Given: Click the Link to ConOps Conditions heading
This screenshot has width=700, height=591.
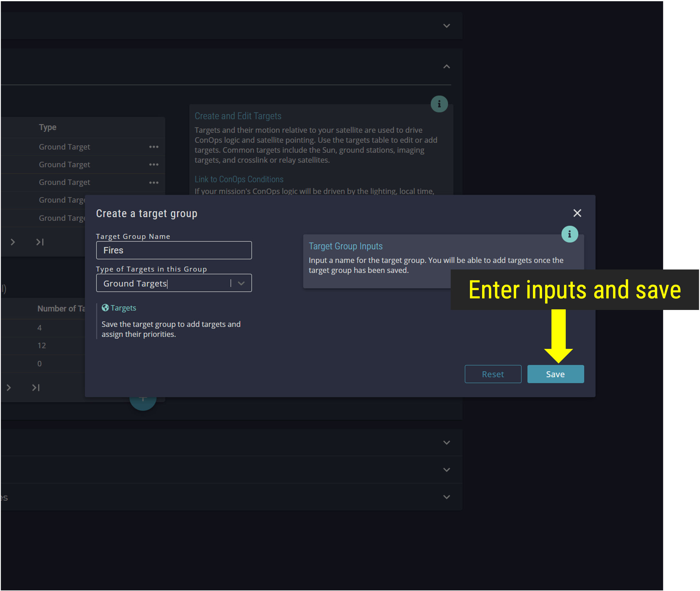Looking at the screenshot, I should click(x=239, y=179).
